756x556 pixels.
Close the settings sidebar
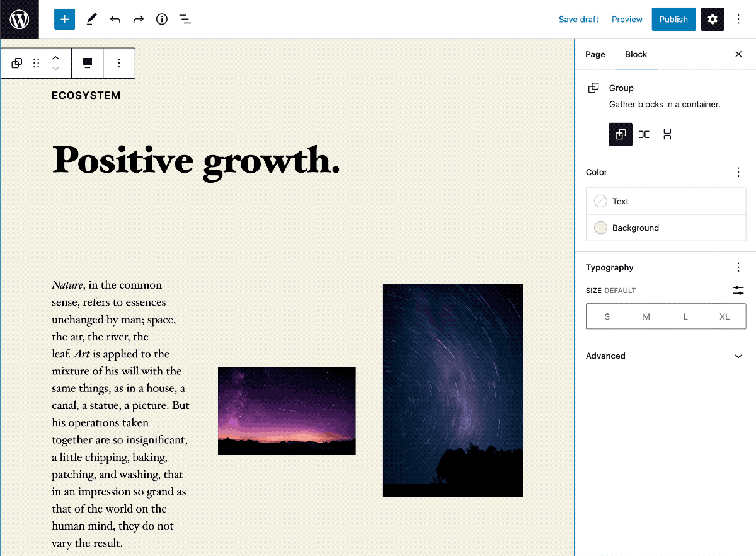[738, 54]
